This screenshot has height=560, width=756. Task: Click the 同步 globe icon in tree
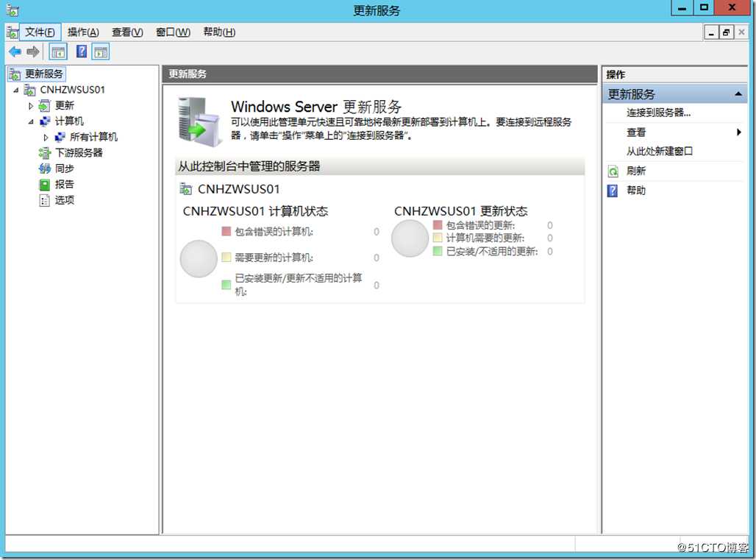(44, 169)
